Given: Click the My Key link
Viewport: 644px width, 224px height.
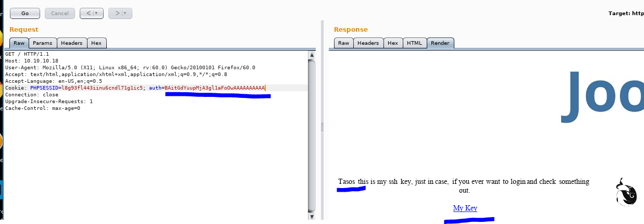Looking at the screenshot, I should click(x=465, y=208).
